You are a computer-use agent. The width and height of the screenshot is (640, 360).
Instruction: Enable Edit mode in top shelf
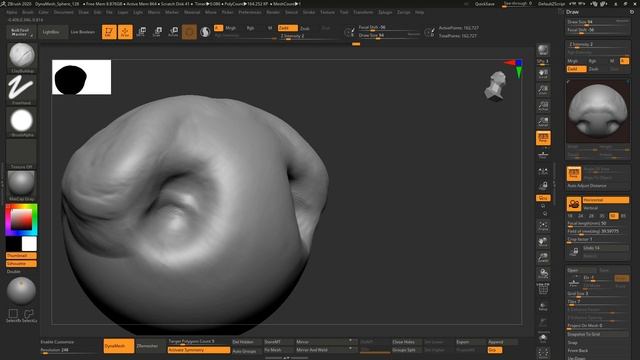(x=109, y=32)
